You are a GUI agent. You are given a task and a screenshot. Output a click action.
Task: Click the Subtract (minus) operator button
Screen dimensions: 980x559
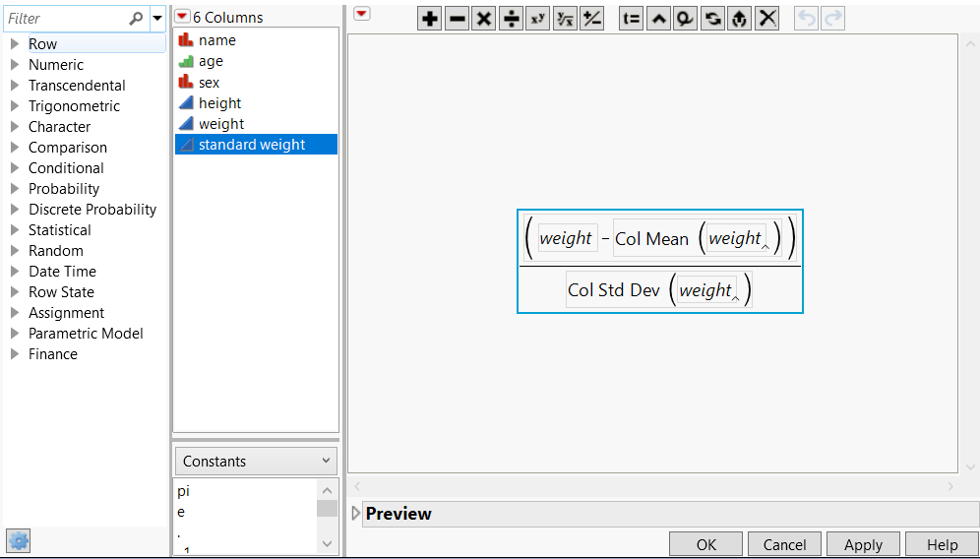point(457,19)
